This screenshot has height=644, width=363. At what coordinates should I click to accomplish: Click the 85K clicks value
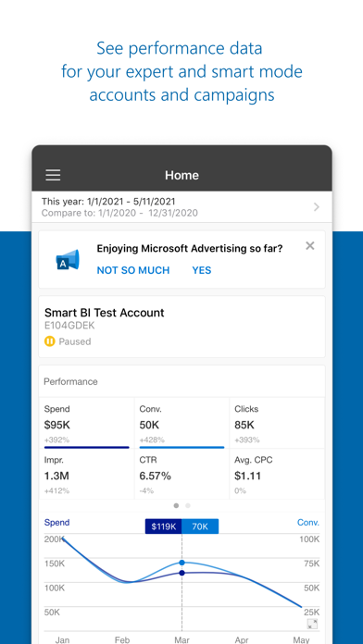(x=244, y=425)
